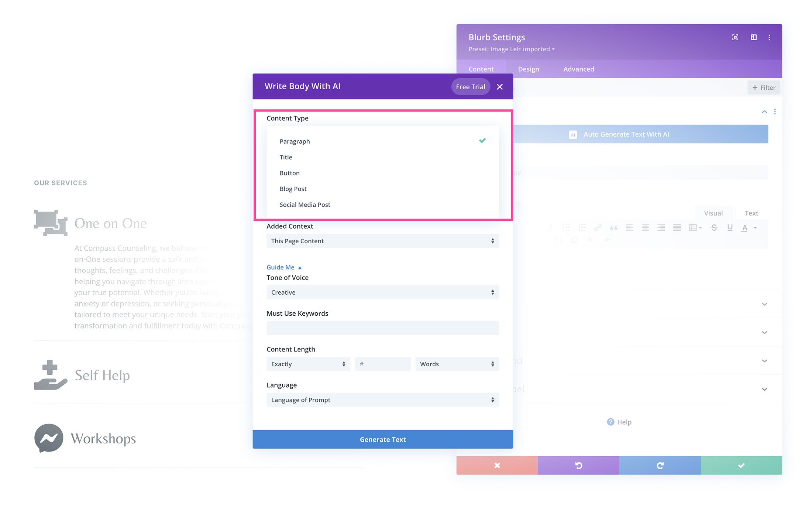Click the table insert icon in toolbar
This screenshot has width=812, height=511.
(693, 228)
